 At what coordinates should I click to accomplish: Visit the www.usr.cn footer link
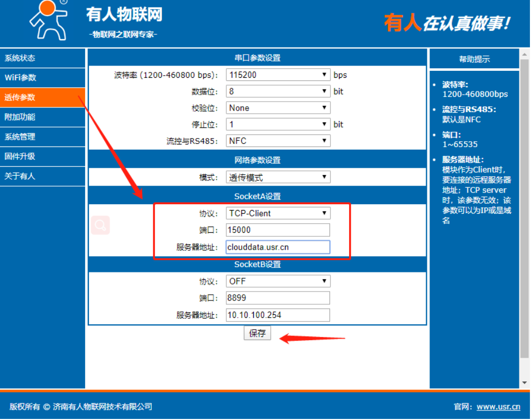coord(498,407)
